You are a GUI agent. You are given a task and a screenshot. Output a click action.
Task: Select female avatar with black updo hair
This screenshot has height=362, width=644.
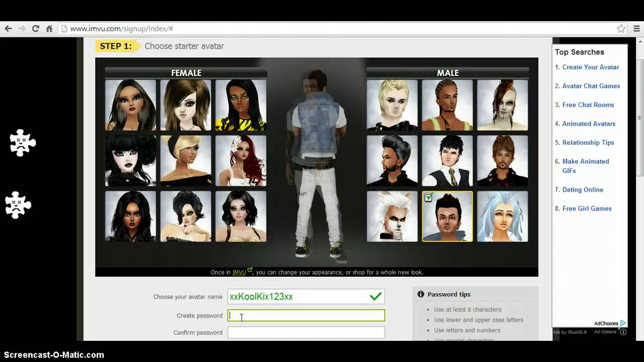pos(186,216)
